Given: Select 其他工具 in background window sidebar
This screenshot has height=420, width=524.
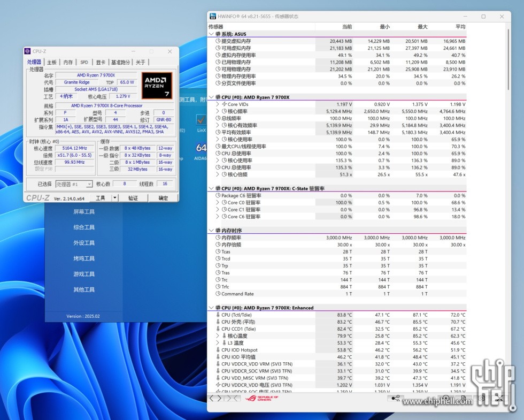Looking at the screenshot, I should pyautogui.click(x=84, y=289).
